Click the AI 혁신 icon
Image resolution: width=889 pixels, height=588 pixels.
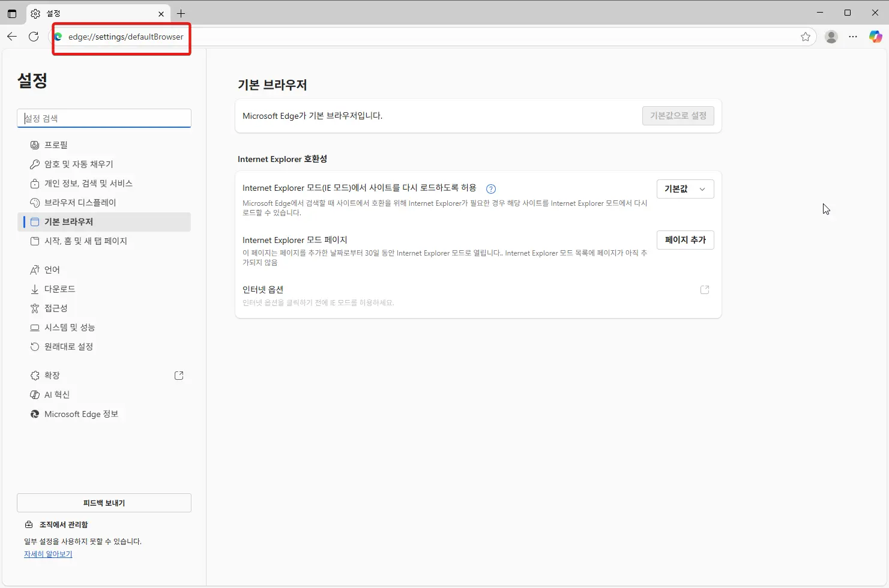tap(35, 394)
